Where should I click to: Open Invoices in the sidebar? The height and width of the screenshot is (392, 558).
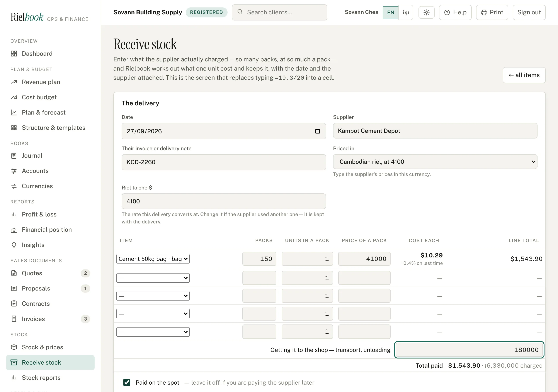click(50, 319)
